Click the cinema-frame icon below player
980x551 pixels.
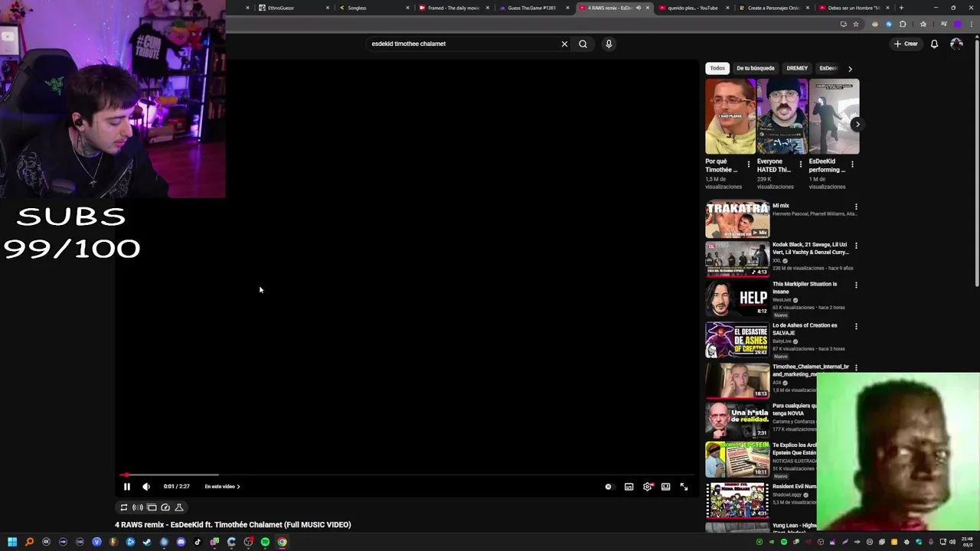152,507
